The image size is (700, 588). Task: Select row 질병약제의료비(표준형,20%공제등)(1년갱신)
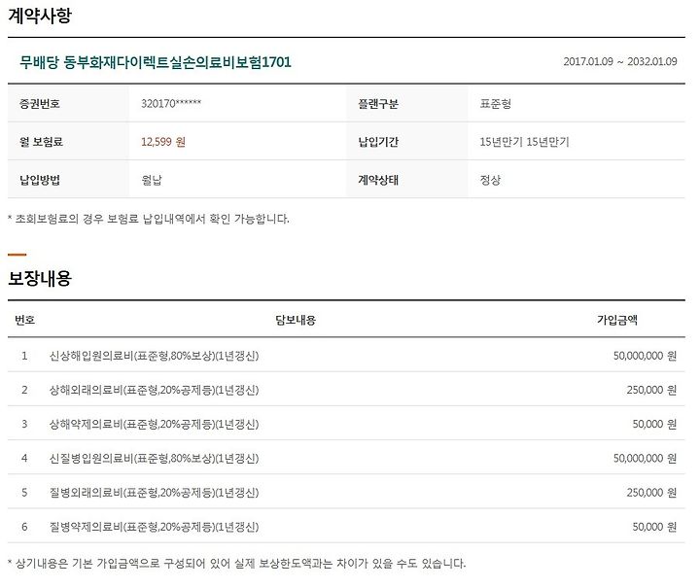pos(346,527)
